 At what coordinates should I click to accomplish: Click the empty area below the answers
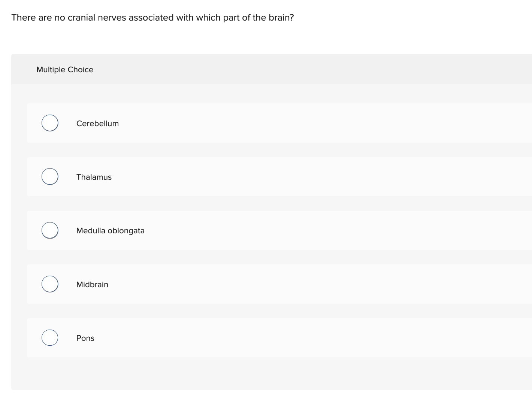(262, 375)
